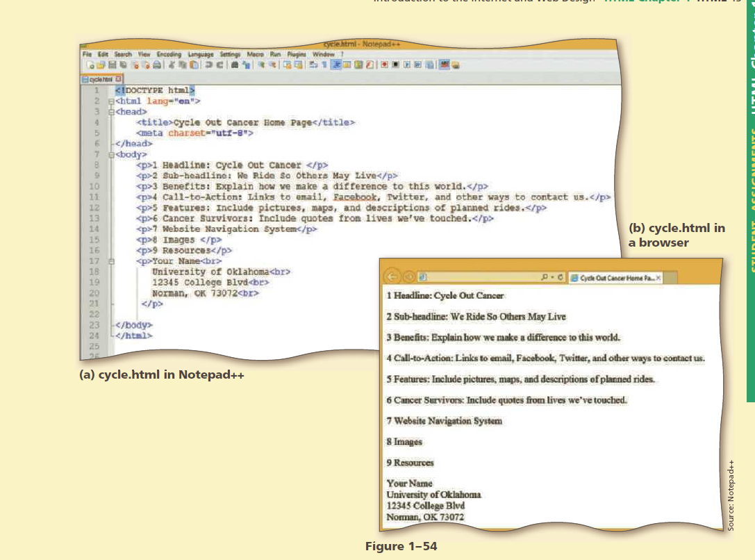Click inside the browser address bar
755x560 pixels.
point(491,277)
